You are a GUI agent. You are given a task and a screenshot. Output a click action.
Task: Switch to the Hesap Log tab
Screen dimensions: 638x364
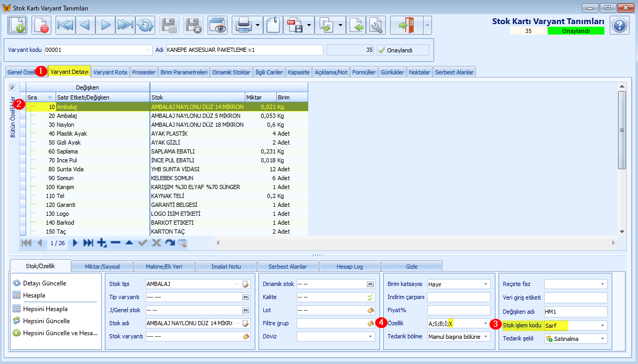pyautogui.click(x=350, y=266)
